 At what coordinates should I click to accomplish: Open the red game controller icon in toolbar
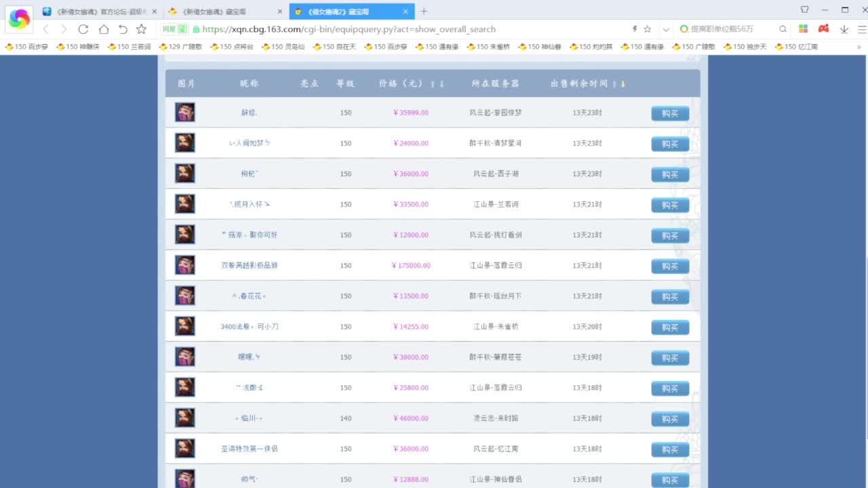click(x=823, y=30)
